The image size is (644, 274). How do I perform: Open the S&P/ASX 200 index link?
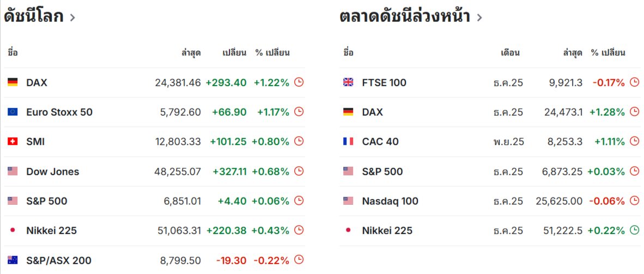point(59,260)
